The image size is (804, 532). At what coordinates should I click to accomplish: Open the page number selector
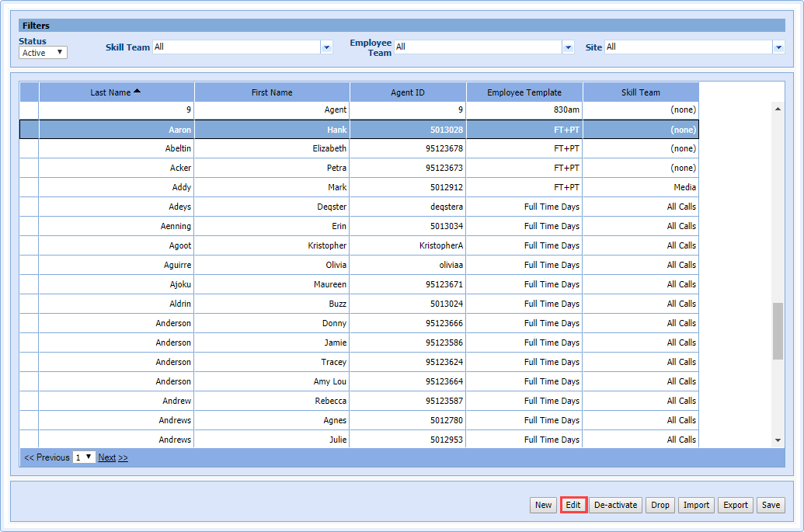84,457
